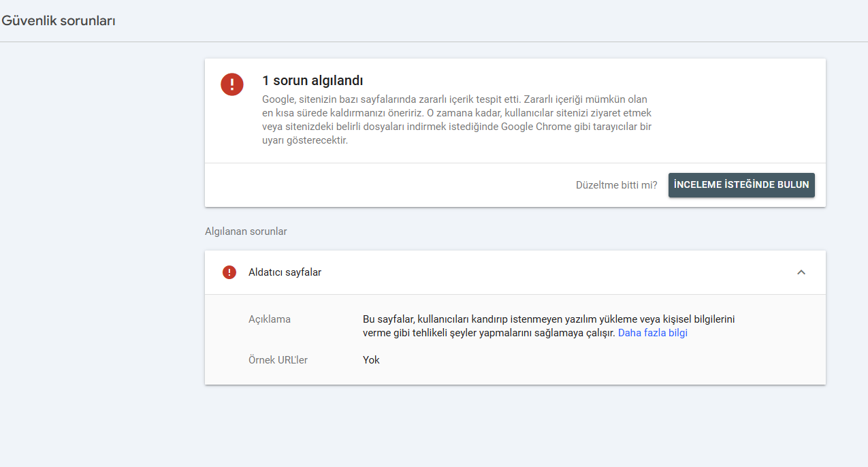Image resolution: width=868 pixels, height=467 pixels.
Task: Open the Daha fazla bilgi link
Action: click(x=653, y=333)
